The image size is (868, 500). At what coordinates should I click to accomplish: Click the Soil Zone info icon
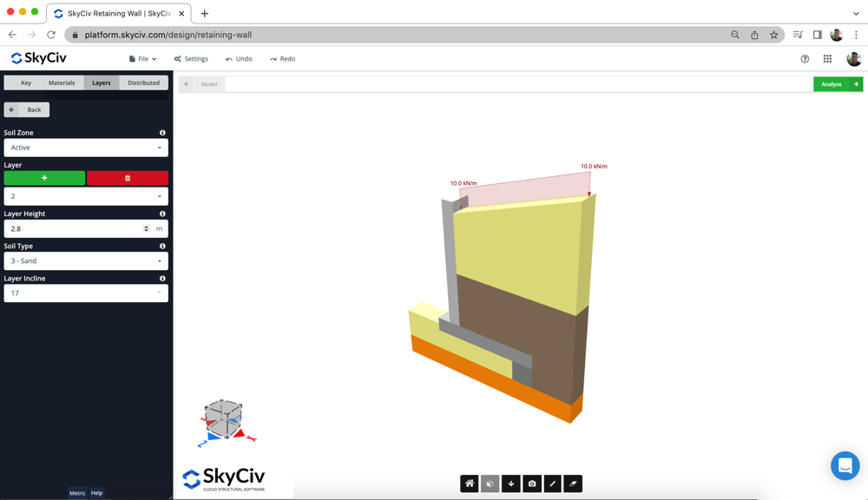click(x=163, y=132)
